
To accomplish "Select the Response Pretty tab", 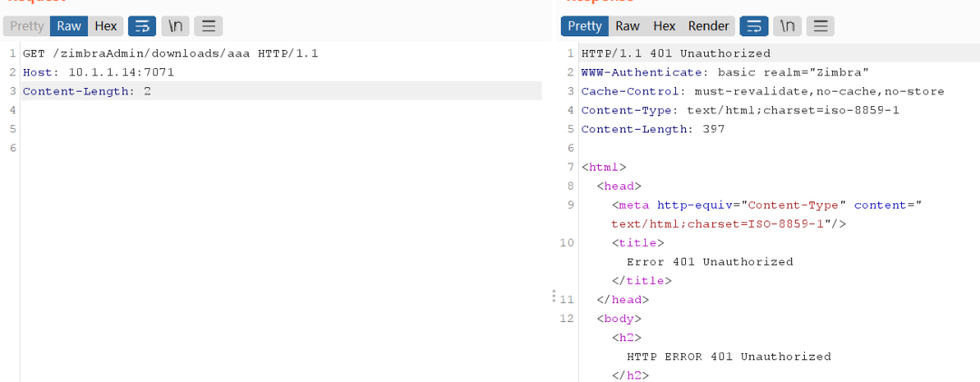I will pos(585,26).
